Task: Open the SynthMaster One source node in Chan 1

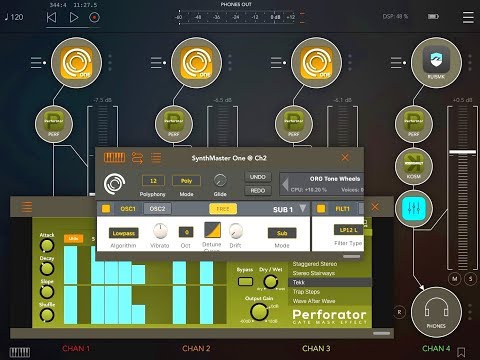Action: pyautogui.click(x=76, y=63)
